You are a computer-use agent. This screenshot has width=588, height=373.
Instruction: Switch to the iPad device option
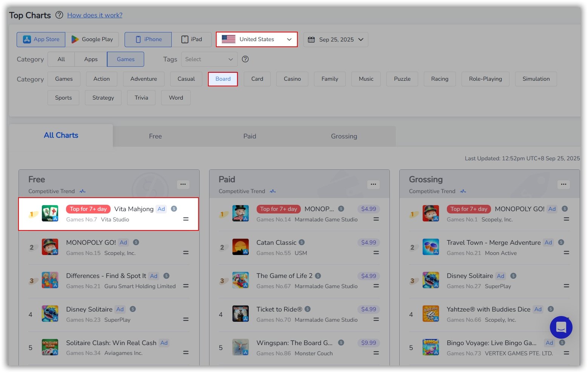(x=192, y=39)
